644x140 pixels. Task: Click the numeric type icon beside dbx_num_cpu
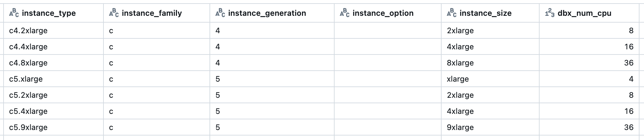(x=550, y=13)
